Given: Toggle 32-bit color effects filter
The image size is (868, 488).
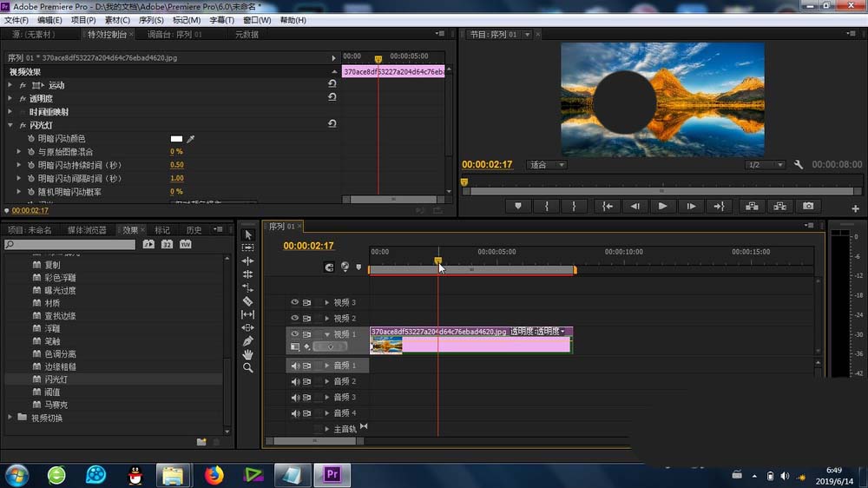Looking at the screenshot, I should point(167,244).
